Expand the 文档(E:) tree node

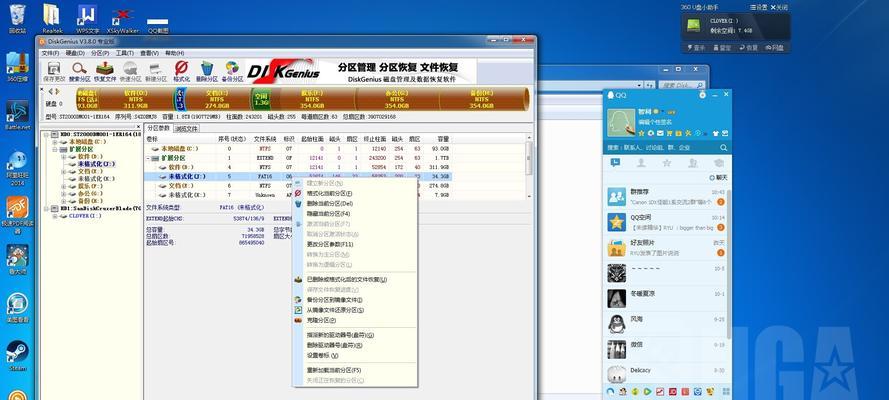[x=64, y=171]
